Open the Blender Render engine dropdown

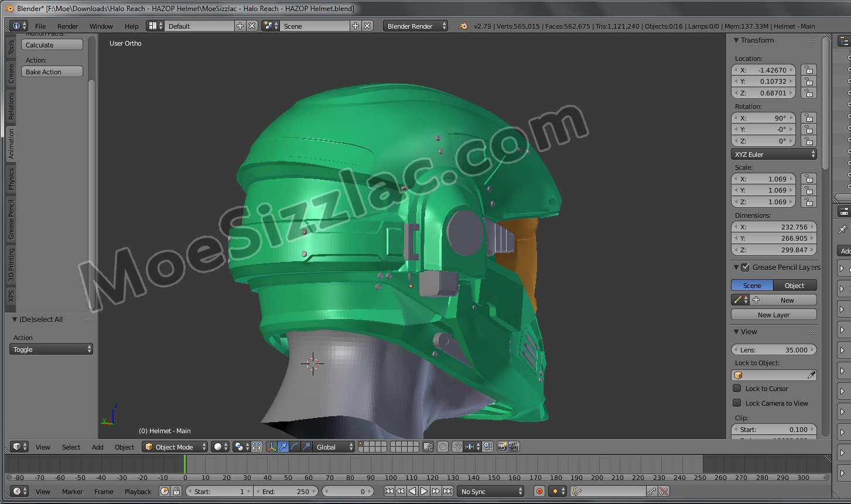tap(415, 26)
